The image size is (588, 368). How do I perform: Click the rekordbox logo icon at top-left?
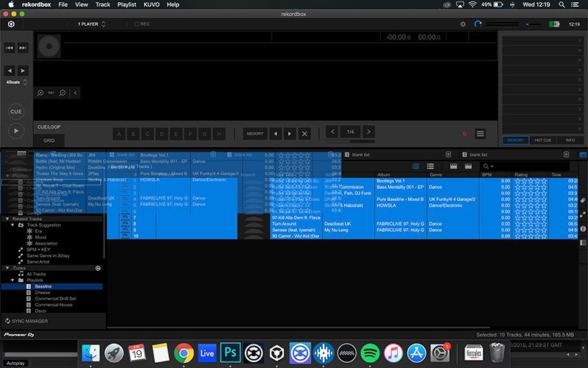click(11, 24)
